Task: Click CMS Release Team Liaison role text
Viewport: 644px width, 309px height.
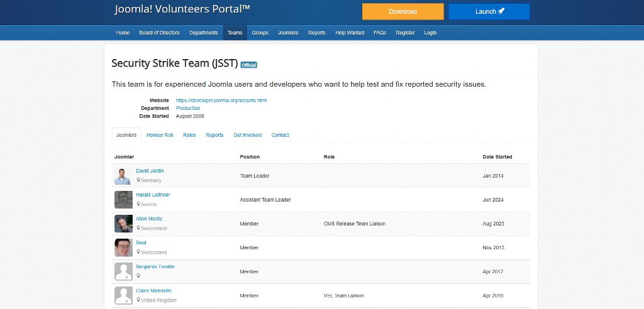Action: (x=355, y=224)
